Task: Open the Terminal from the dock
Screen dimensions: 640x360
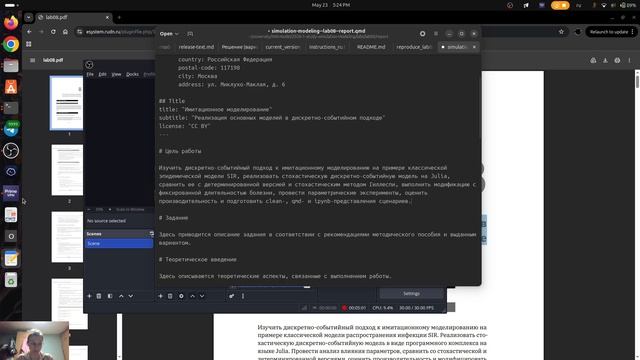Action: coord(11,108)
